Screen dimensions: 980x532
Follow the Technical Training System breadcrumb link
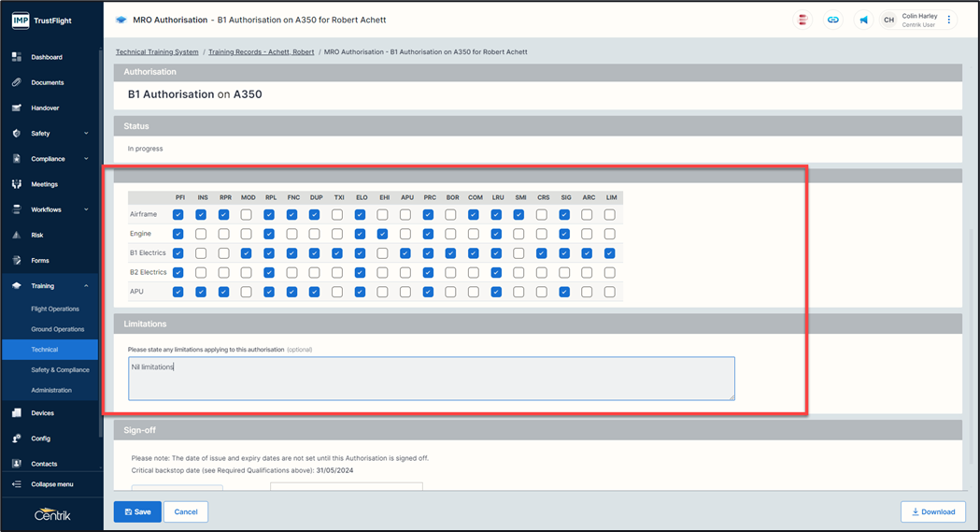(x=157, y=52)
